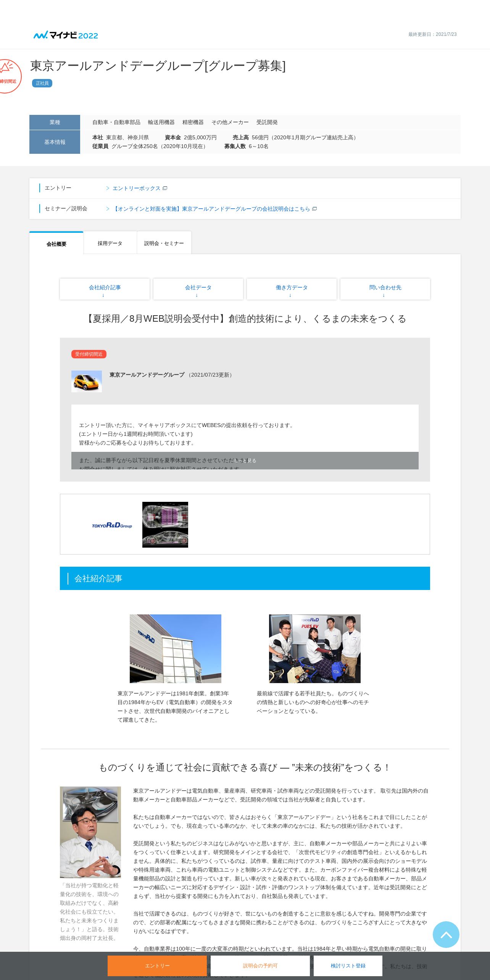Viewport: 490px width, 980px height.
Task: Click the 最終更新日：2021/7/23 text
Action: point(432,34)
